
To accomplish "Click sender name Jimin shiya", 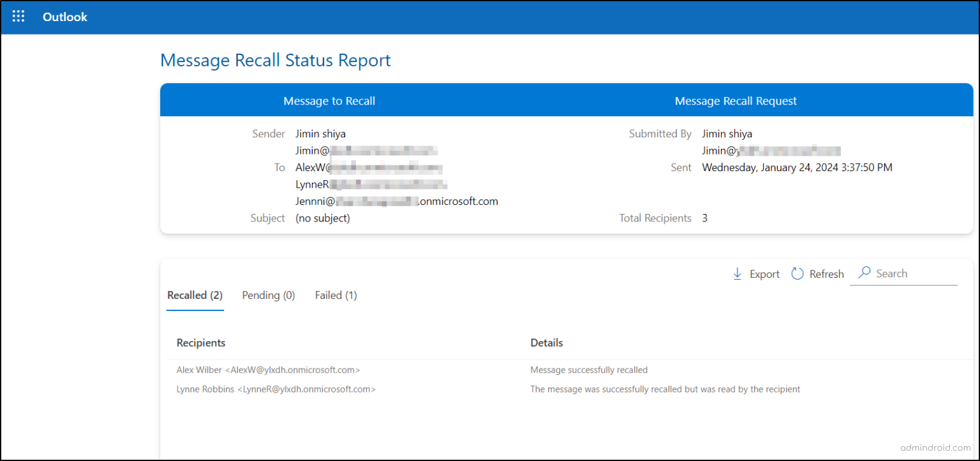I will [x=320, y=133].
